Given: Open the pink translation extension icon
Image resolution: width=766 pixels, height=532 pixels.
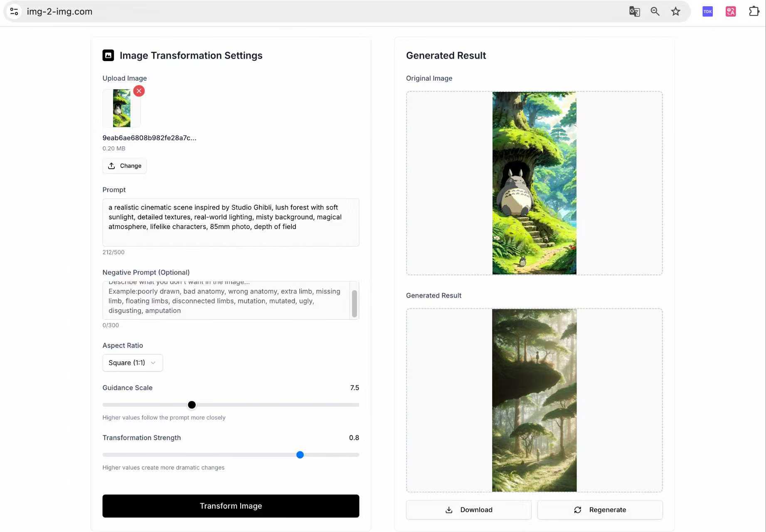Looking at the screenshot, I should 731,11.
